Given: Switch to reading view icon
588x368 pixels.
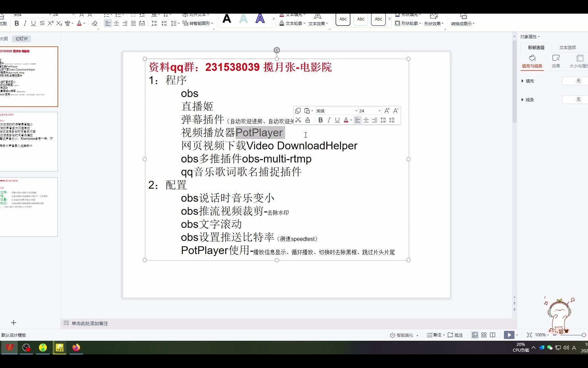Looking at the screenshot, I should pyautogui.click(x=493, y=335).
